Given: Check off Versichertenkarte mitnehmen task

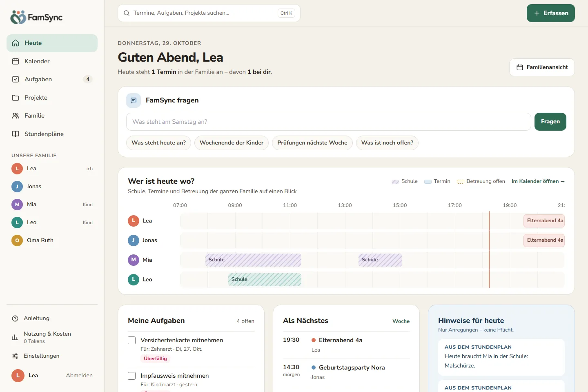Looking at the screenshot, I should point(132,341).
